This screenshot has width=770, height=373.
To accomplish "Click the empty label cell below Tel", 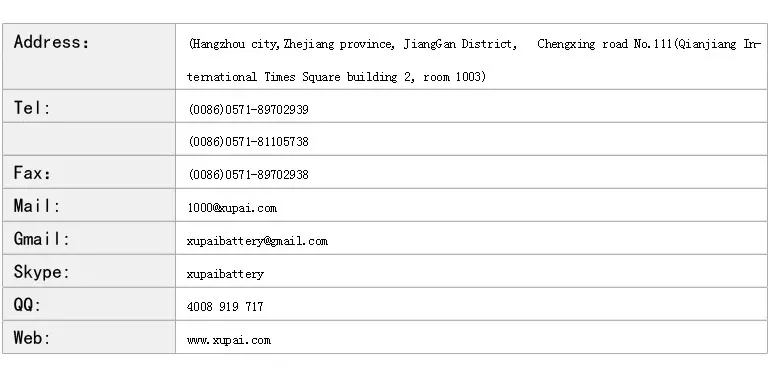I will pos(89,139).
